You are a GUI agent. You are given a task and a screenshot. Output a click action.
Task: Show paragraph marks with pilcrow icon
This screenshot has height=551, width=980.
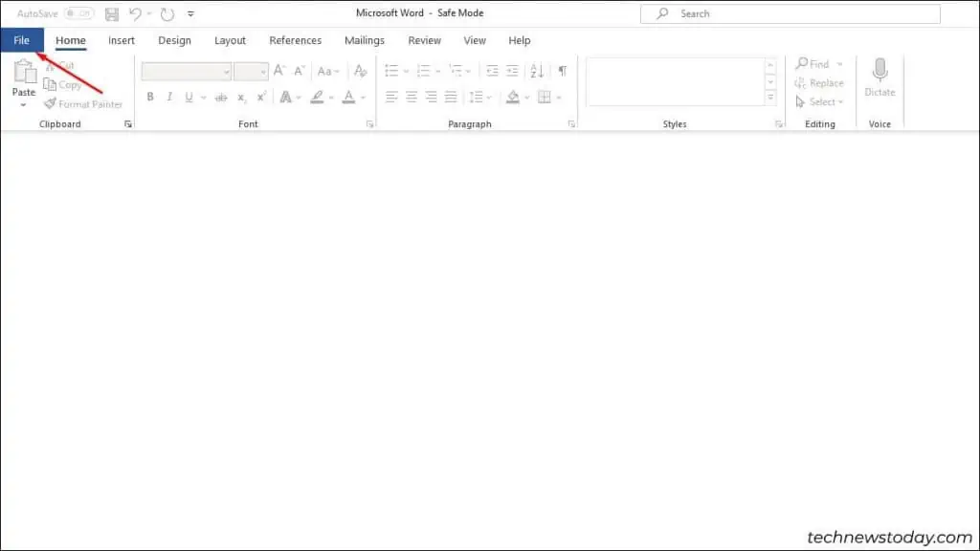point(563,71)
